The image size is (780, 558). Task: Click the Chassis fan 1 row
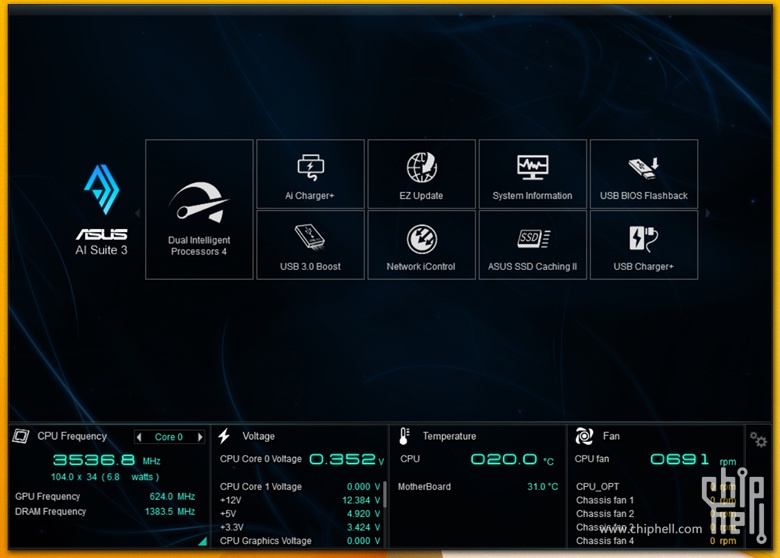pos(656,500)
